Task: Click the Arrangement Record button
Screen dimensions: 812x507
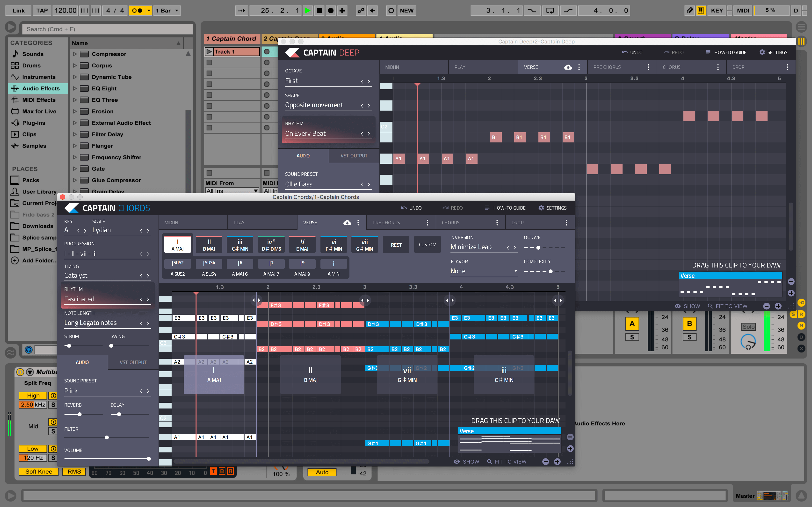Action: point(331,10)
